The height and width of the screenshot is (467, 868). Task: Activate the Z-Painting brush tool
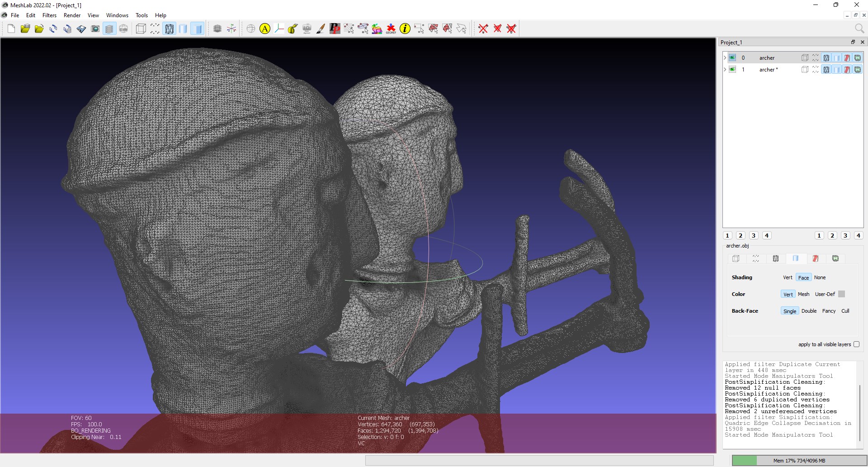click(321, 29)
